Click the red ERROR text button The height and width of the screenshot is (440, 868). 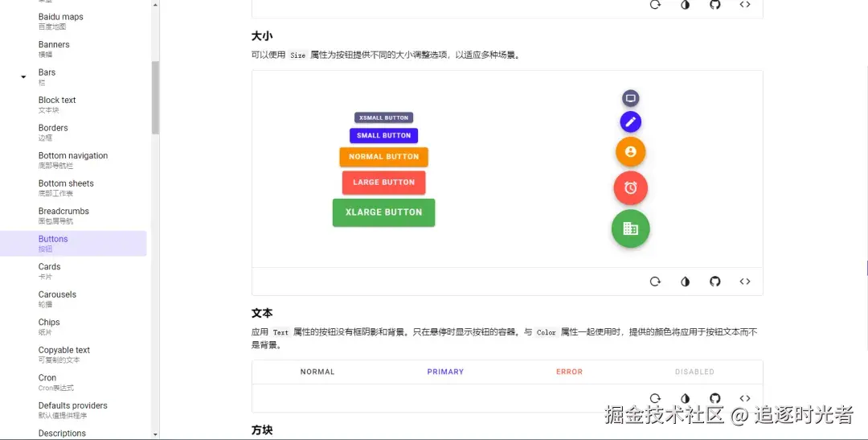coord(569,372)
